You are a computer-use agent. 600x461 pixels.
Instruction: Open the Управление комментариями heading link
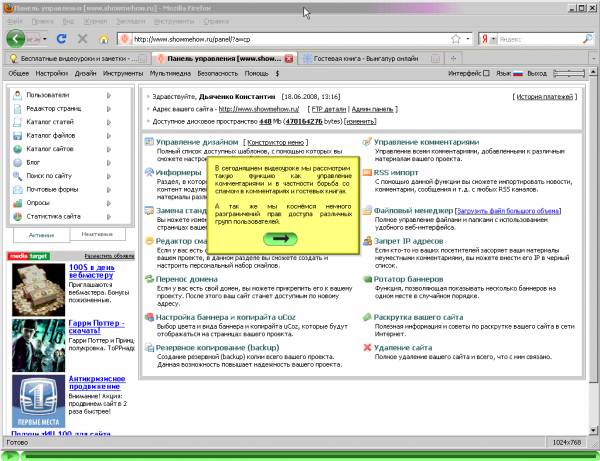coord(426,142)
